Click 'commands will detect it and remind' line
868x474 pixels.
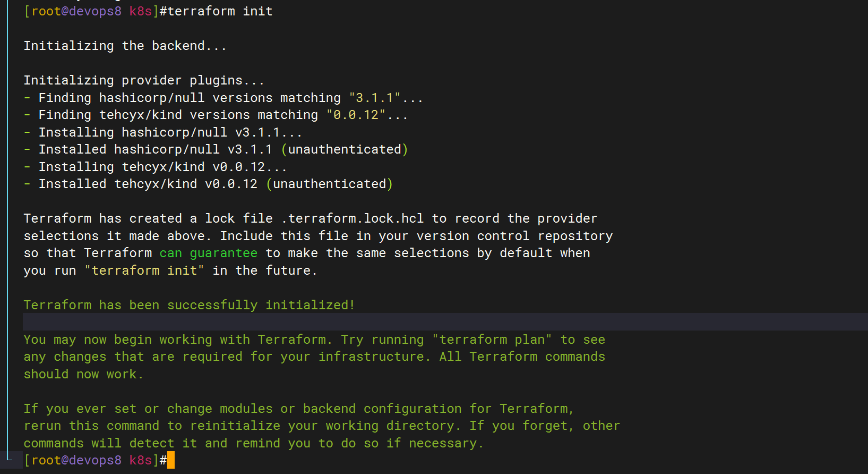(254, 443)
